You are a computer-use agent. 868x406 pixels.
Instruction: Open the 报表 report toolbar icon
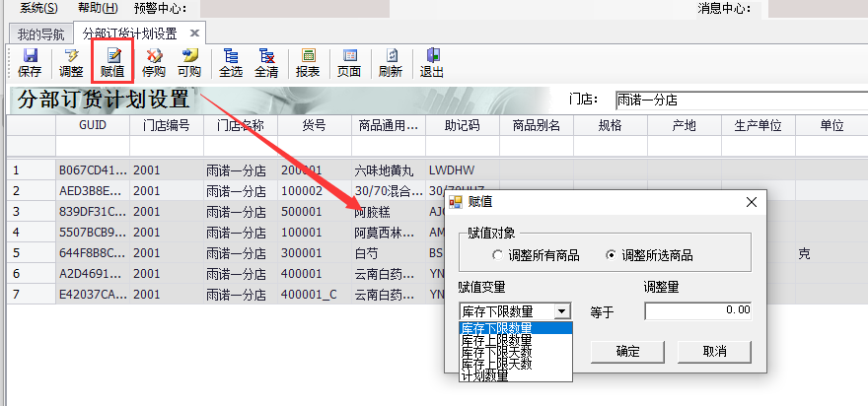click(x=308, y=63)
